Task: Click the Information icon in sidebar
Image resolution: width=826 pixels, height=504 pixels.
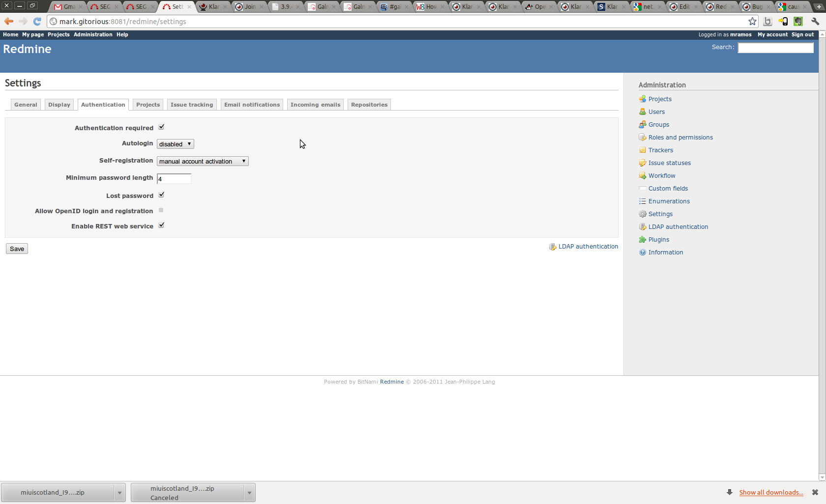Action: [x=642, y=252]
